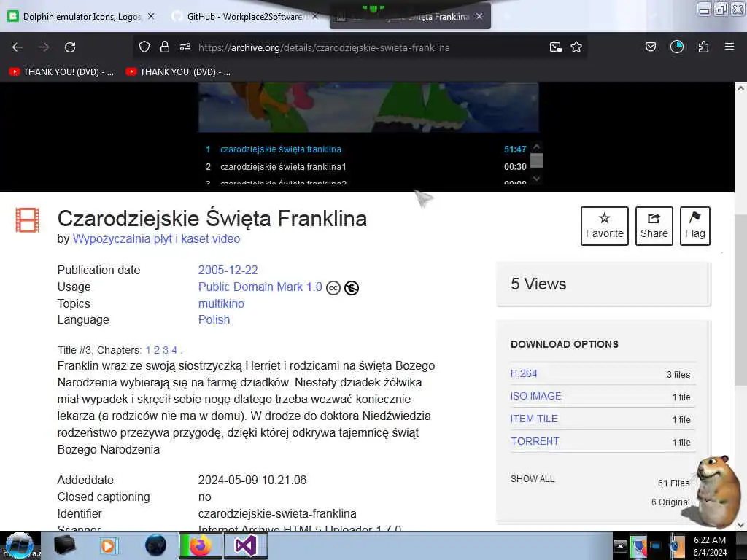Jump to chapter 1 link
This screenshot has height=560, width=747.
pos(148,350)
